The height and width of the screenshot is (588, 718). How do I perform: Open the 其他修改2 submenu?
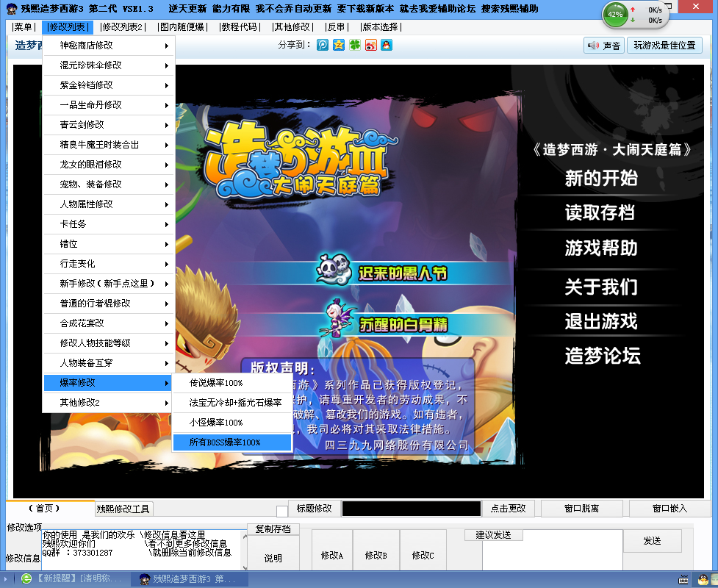coord(108,403)
